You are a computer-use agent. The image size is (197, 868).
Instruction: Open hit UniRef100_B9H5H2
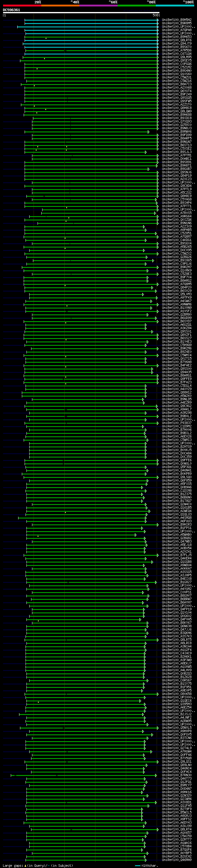click(177, 20)
